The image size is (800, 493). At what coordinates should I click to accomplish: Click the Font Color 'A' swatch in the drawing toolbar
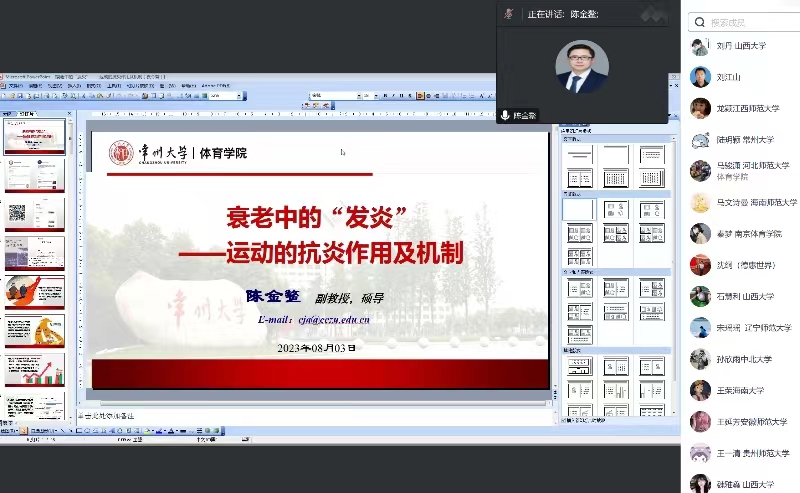(x=171, y=431)
